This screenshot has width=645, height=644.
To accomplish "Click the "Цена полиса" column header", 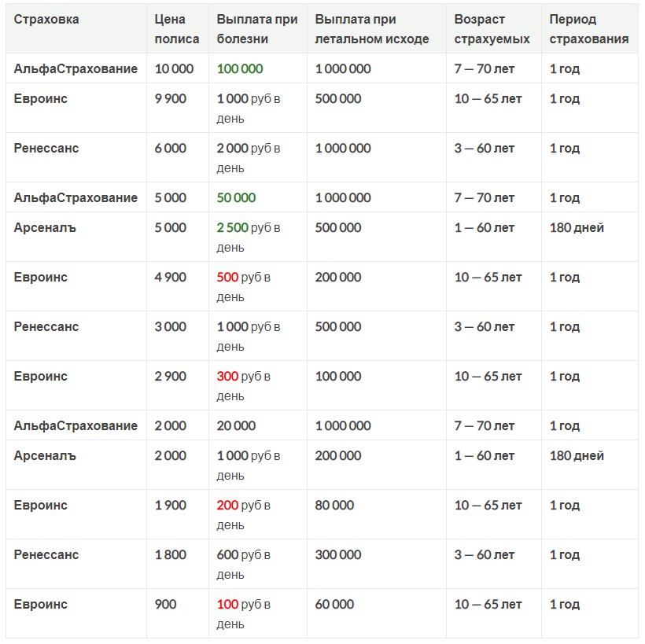I will pos(177,29).
